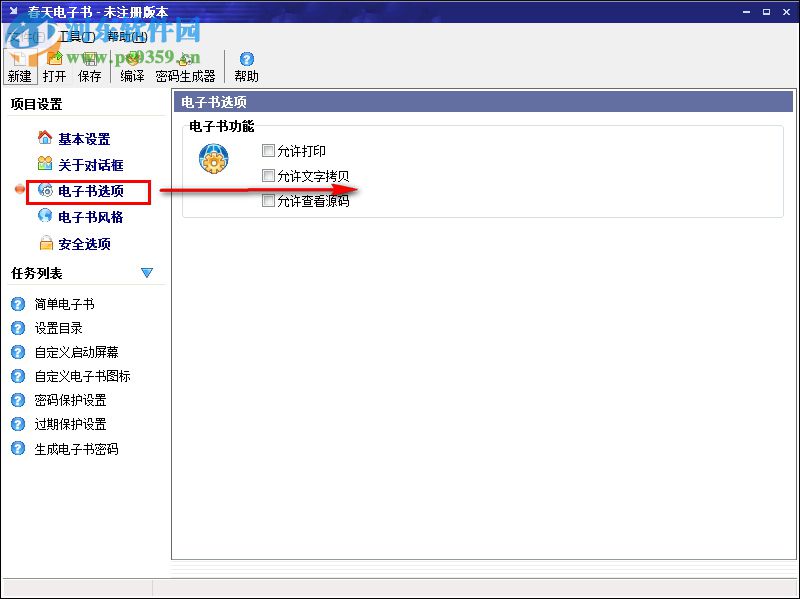Open the 过期保护设置 task link
This screenshot has width=800, height=599.
click(x=70, y=424)
